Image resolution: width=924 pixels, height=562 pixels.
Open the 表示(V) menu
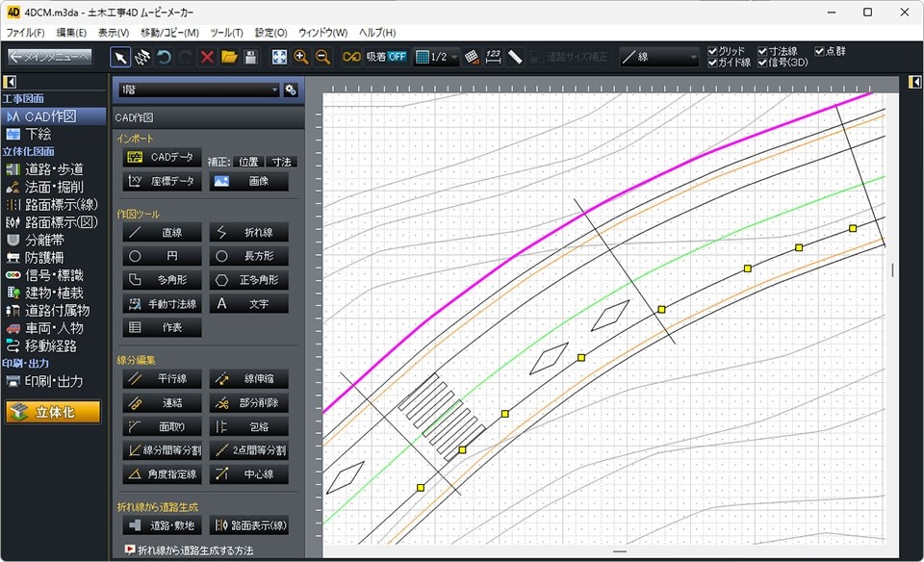115,33
